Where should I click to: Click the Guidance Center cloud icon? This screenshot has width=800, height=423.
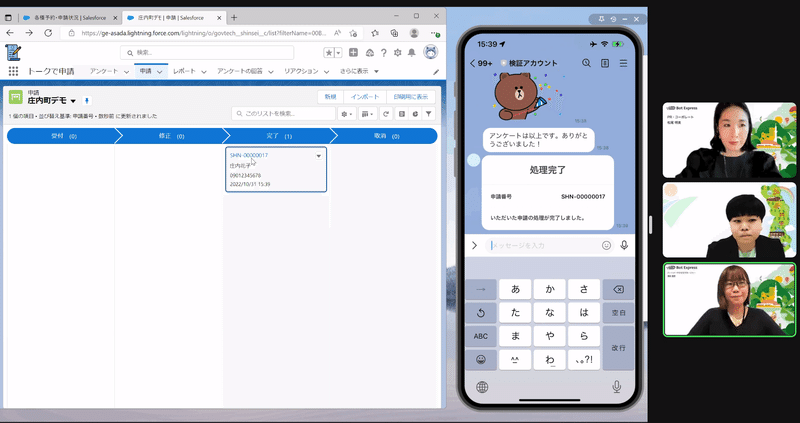point(370,53)
